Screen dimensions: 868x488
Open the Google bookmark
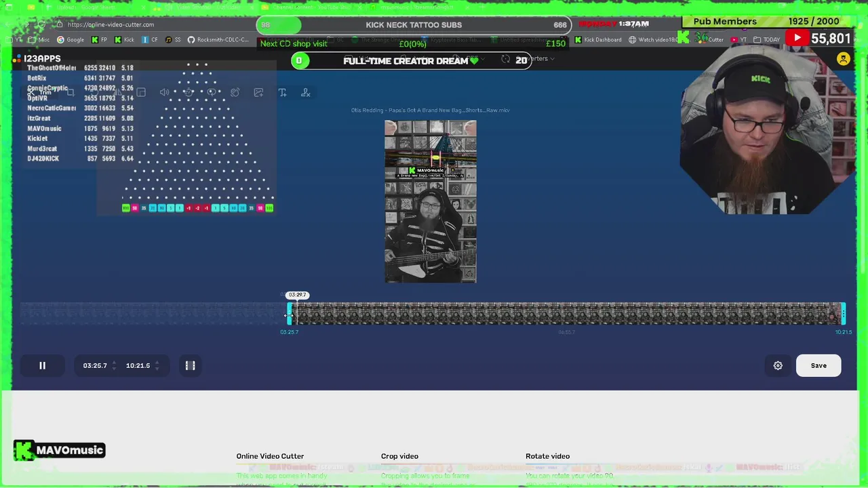click(71, 39)
